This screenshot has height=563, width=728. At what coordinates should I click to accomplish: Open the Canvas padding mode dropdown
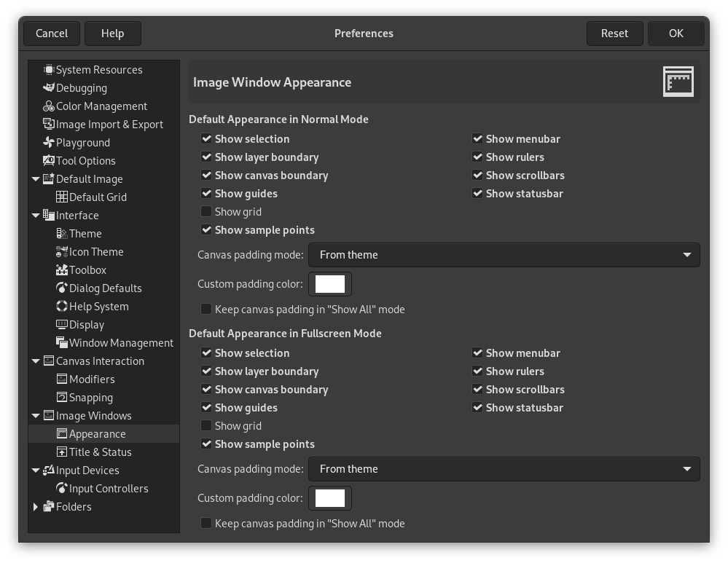pos(504,255)
